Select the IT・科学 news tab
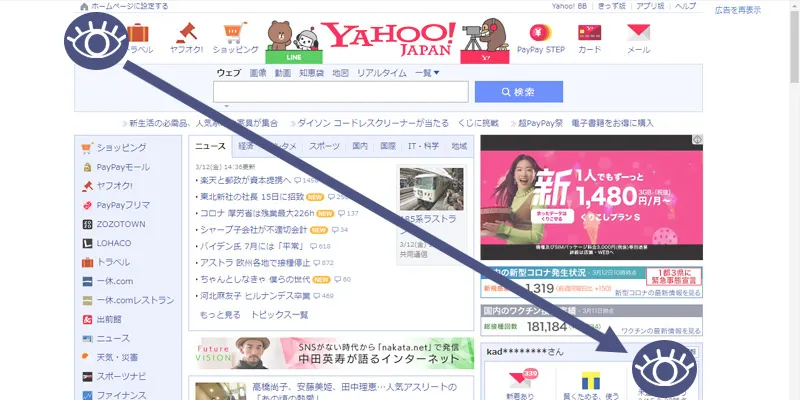Image resolution: width=800 pixels, height=400 pixels. click(423, 146)
